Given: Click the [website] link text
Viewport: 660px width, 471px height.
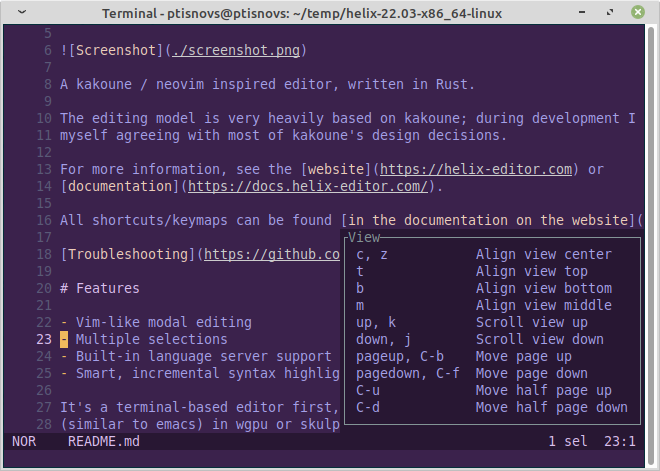Looking at the screenshot, I should (336, 169).
